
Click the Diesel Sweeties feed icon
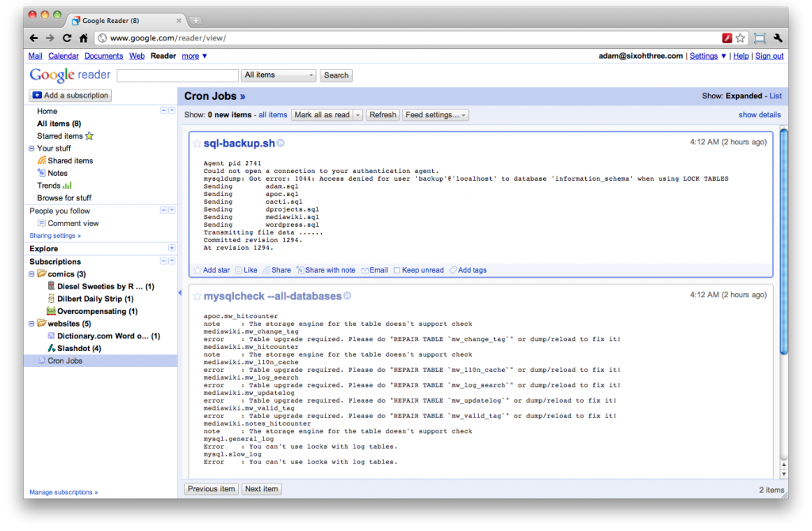pyautogui.click(x=52, y=285)
